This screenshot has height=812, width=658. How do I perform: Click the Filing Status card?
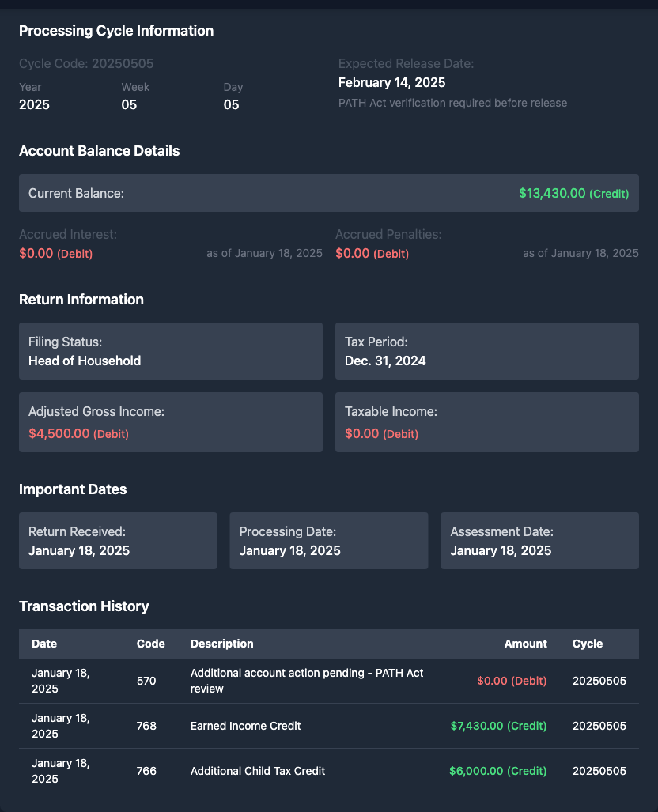(170, 351)
